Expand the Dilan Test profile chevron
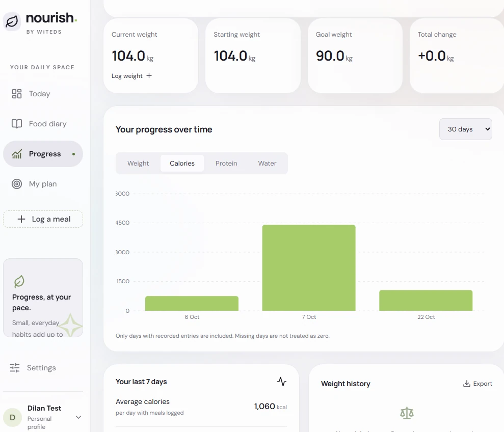The width and height of the screenshot is (504, 432). point(78,417)
